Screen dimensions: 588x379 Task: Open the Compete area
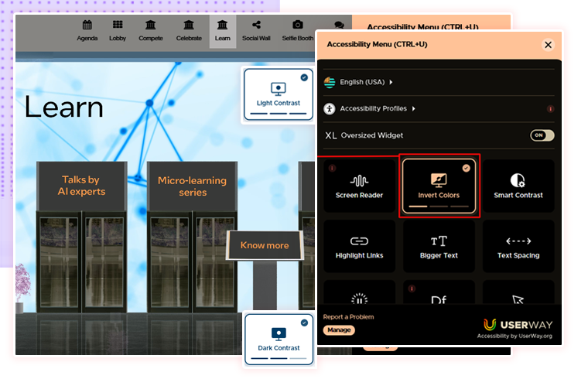point(151,30)
